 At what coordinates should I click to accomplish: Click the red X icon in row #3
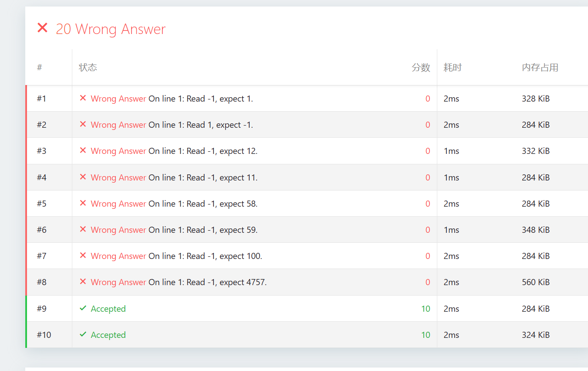pos(83,150)
